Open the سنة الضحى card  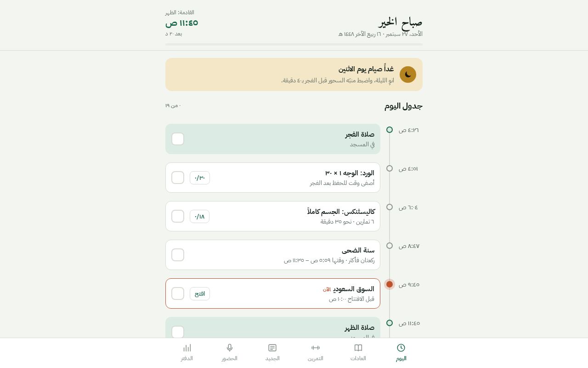[273, 255]
